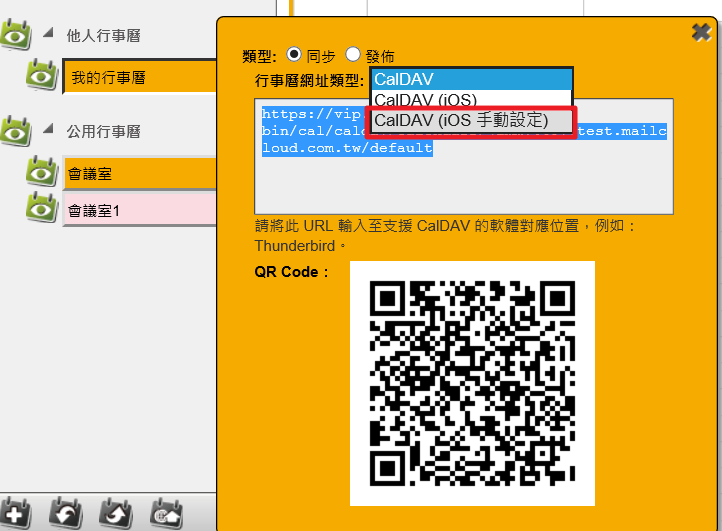
Task: Click the QR Code image
Action: (472, 383)
